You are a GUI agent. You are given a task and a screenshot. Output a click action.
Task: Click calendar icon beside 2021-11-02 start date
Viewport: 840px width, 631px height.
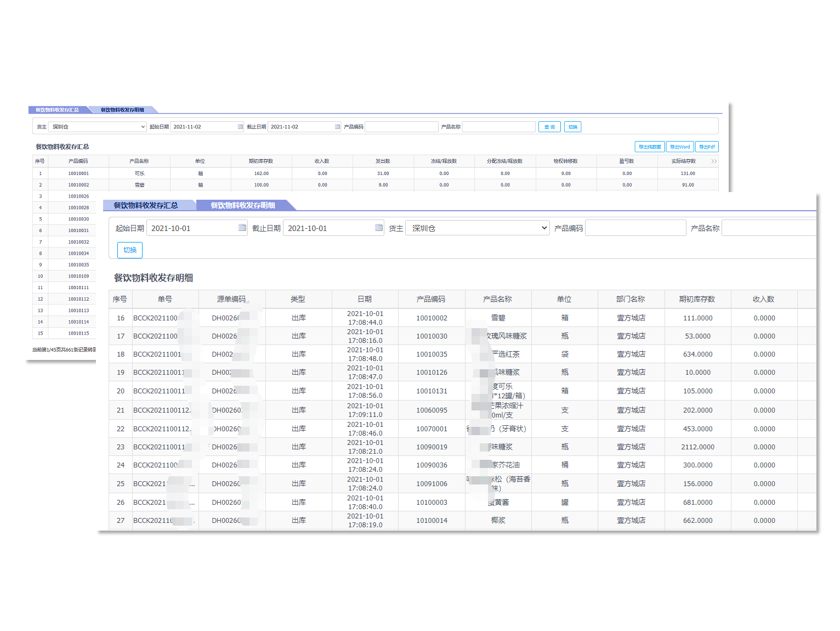[240, 127]
